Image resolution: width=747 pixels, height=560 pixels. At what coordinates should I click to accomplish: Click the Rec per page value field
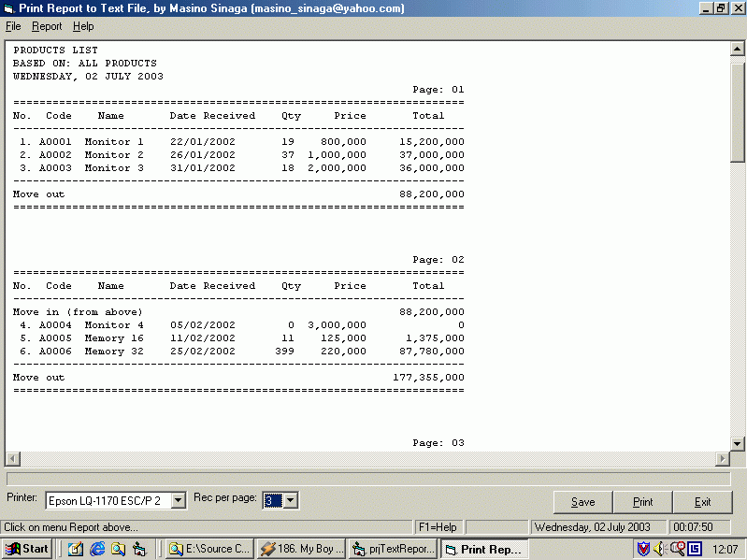tap(273, 500)
